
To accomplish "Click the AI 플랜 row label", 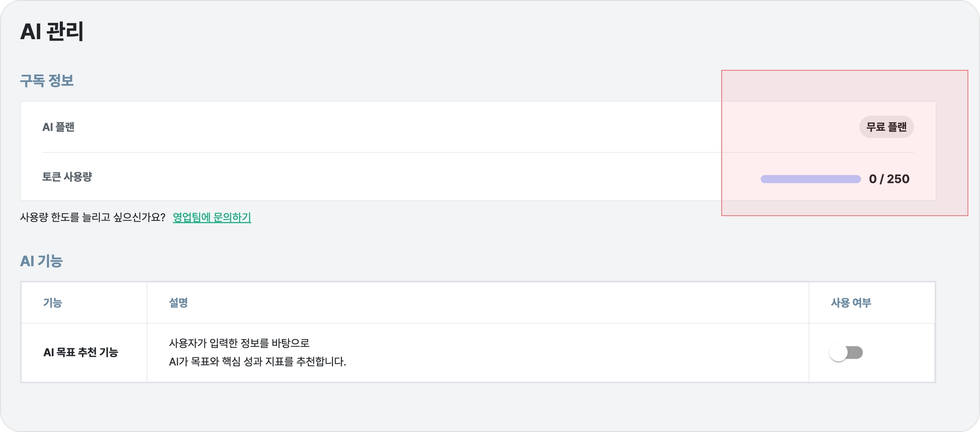I will pyautogui.click(x=58, y=127).
